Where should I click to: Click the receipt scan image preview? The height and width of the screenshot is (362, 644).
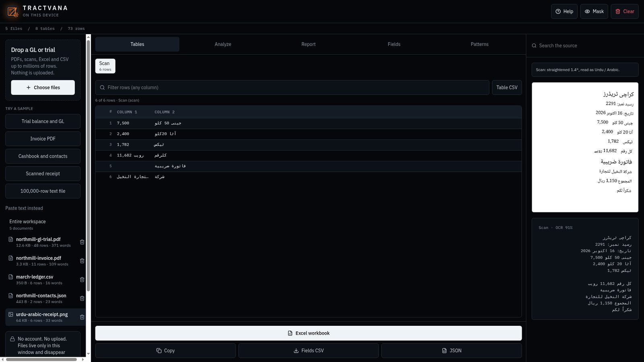[585, 147]
